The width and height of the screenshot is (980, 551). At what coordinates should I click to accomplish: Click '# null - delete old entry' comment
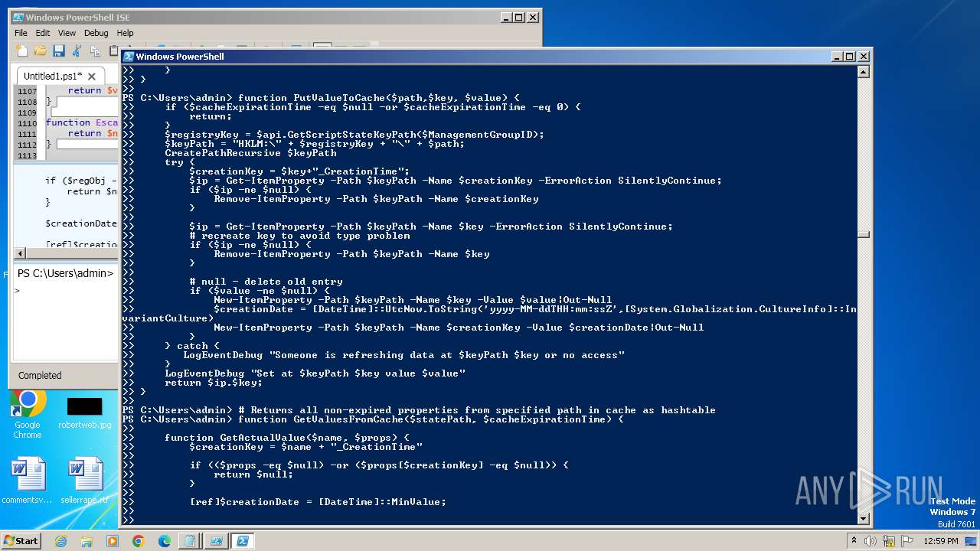(266, 282)
